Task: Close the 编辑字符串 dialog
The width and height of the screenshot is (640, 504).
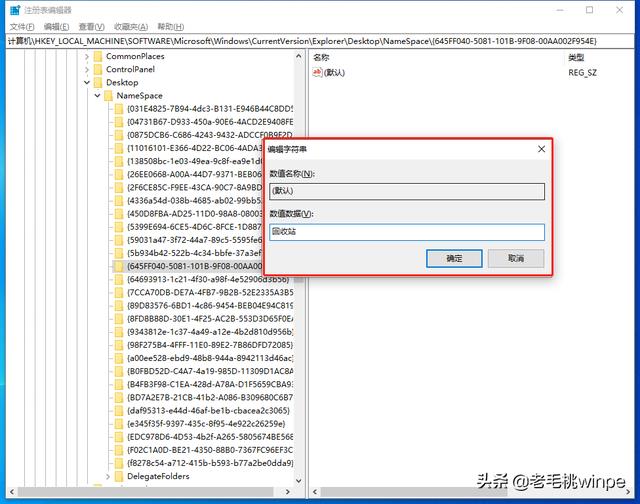Action: coord(541,149)
